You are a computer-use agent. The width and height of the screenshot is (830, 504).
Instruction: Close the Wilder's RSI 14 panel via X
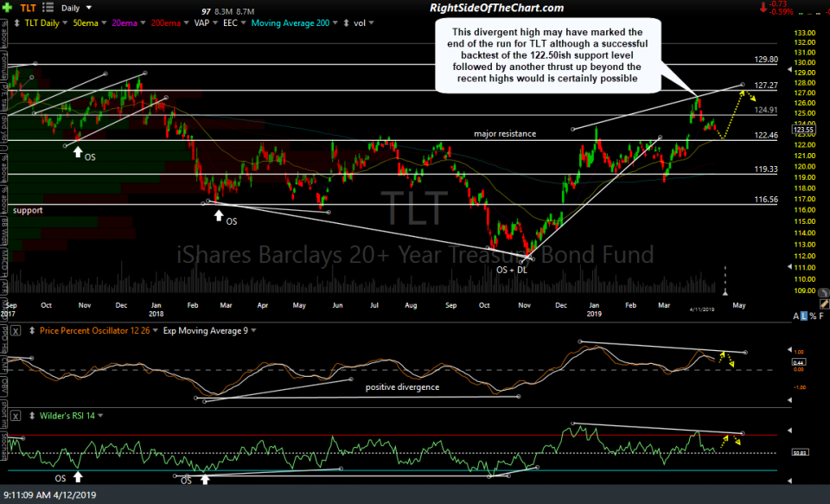[15, 416]
